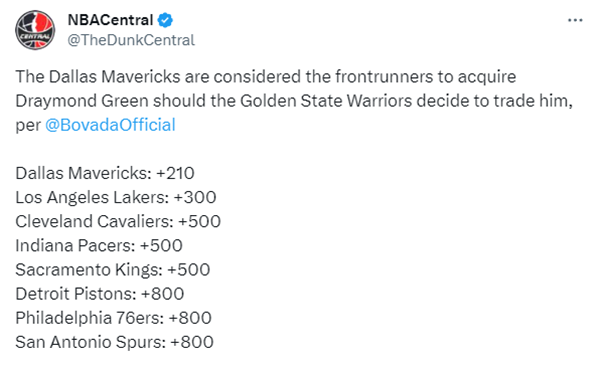Screen dimensions: 600x373
Task: Select the Philadelphia 76ers: +800 line
Action: coord(113,318)
